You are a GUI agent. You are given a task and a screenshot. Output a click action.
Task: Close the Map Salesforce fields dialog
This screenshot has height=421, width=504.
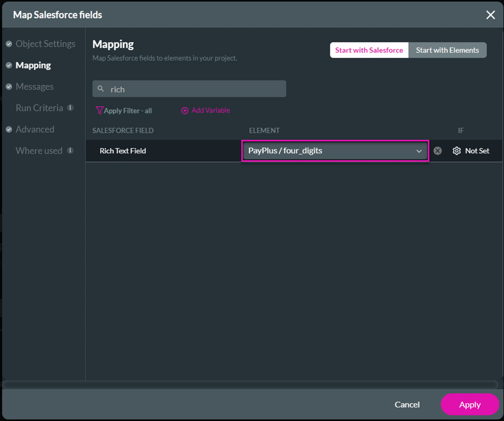490,15
